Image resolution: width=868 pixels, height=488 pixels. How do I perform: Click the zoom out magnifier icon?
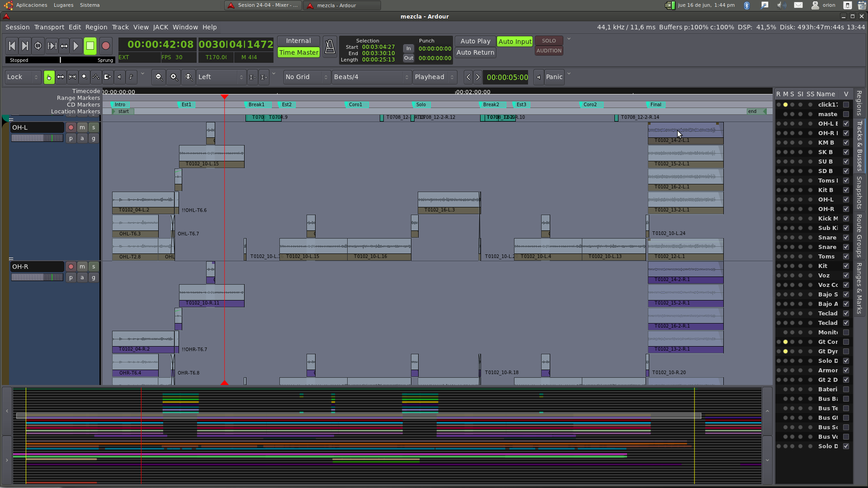click(159, 77)
